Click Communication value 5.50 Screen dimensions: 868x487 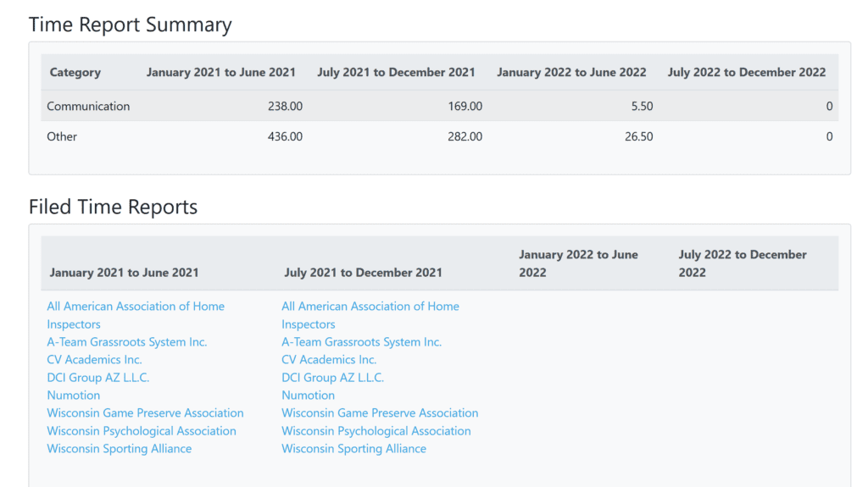[x=643, y=106]
